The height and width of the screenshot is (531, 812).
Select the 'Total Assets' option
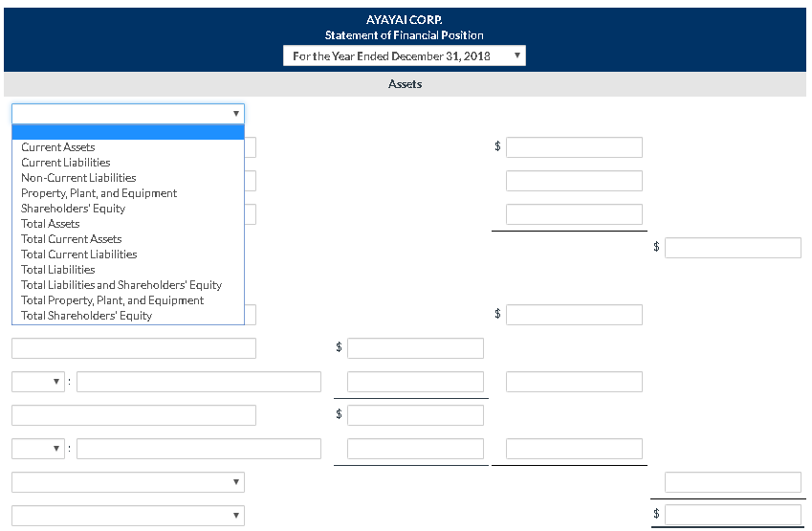127,224
